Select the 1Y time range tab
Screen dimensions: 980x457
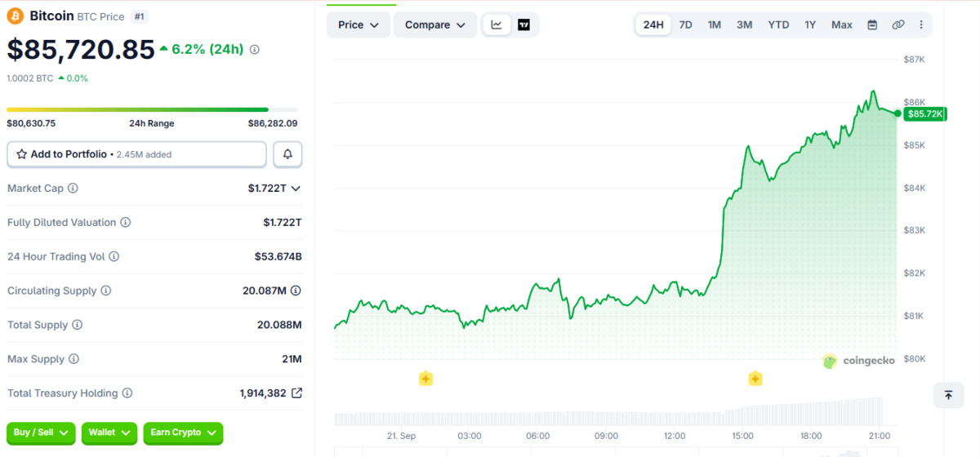click(x=810, y=24)
